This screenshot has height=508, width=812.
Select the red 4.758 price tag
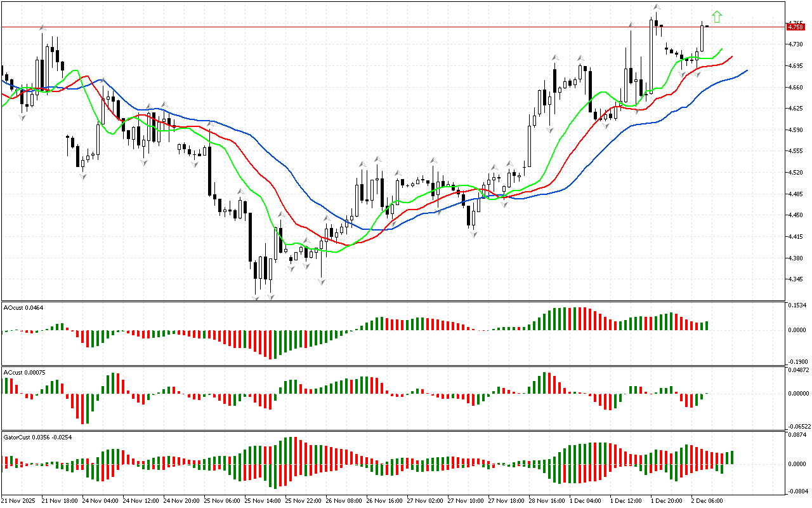click(x=795, y=27)
